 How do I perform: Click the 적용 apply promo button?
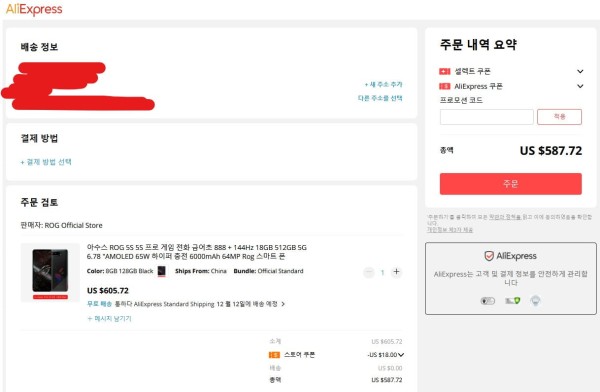point(559,117)
